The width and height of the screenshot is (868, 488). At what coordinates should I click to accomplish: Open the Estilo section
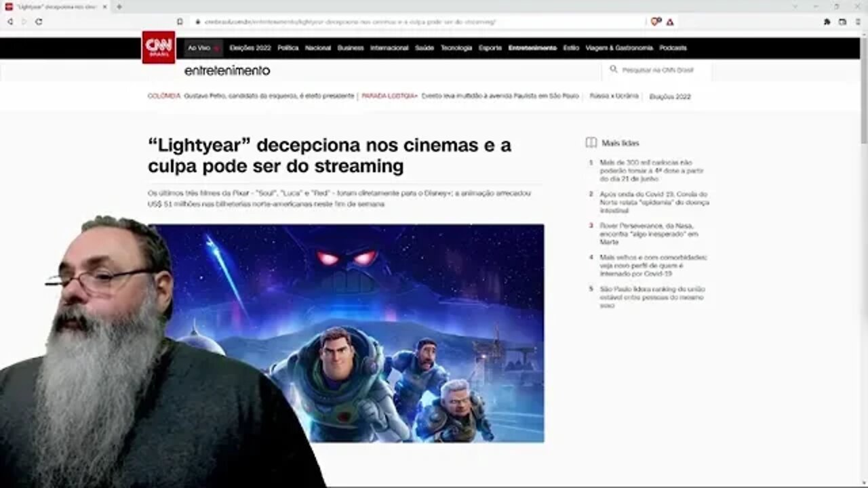click(x=571, y=48)
